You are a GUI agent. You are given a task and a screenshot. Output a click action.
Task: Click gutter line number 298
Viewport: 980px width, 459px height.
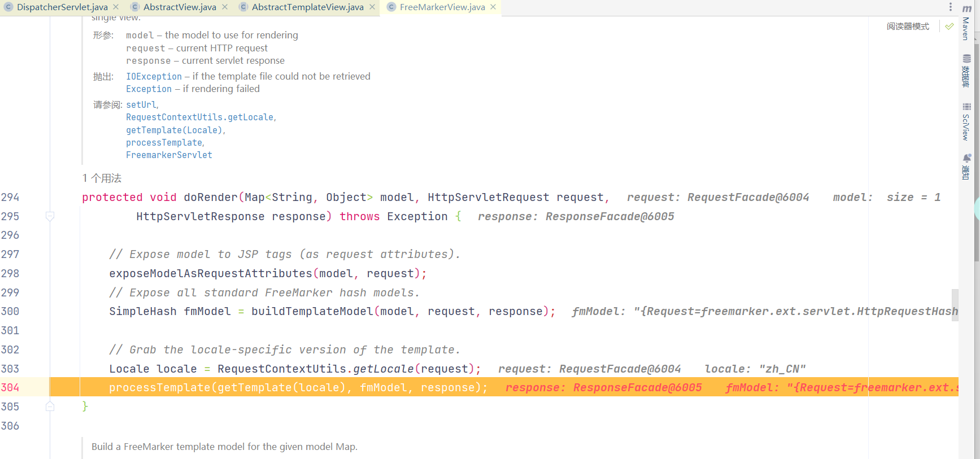pyautogui.click(x=10, y=273)
